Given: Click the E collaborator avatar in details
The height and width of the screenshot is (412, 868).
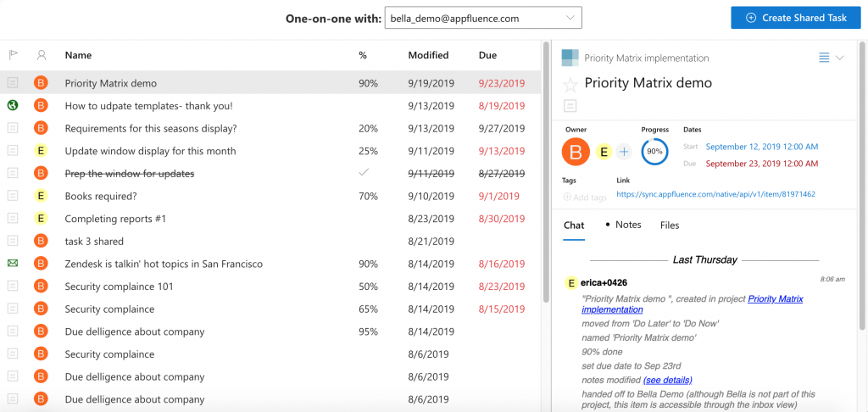Looking at the screenshot, I should [x=604, y=152].
